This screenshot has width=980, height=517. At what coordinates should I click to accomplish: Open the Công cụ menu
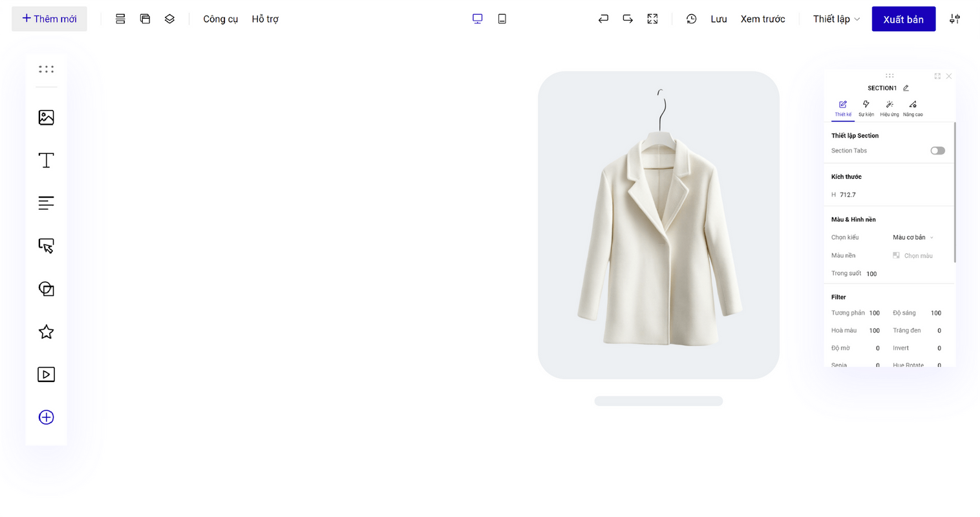(220, 19)
